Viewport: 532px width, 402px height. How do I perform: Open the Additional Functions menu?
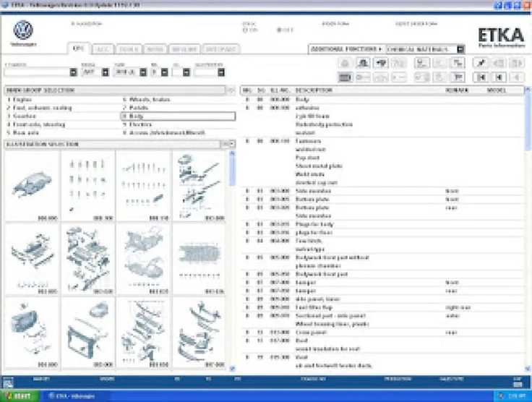click(x=346, y=49)
